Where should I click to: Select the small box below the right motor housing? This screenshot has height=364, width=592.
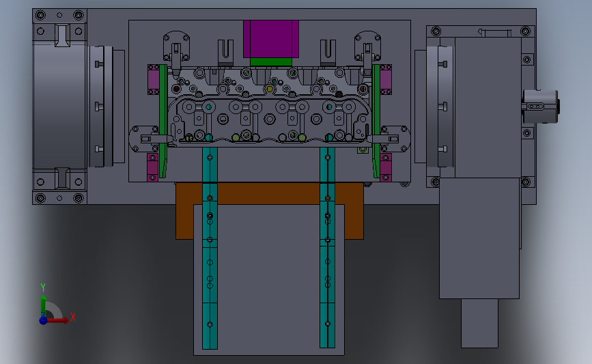point(479,323)
